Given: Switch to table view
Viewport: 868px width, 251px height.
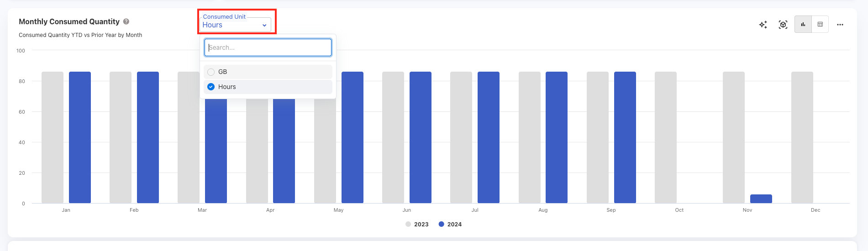Looking at the screenshot, I should point(820,25).
